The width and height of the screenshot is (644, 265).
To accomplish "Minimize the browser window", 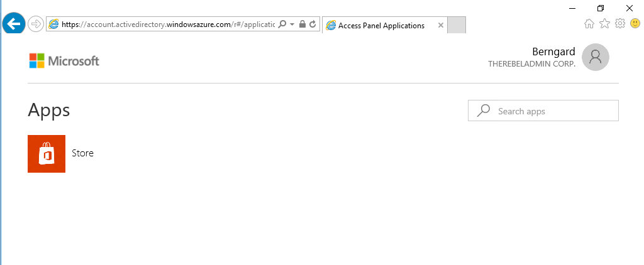I will coord(572,8).
